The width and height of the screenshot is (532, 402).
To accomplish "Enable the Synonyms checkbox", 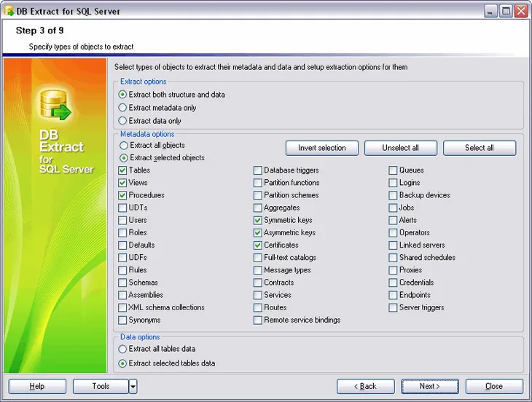I will [122, 320].
